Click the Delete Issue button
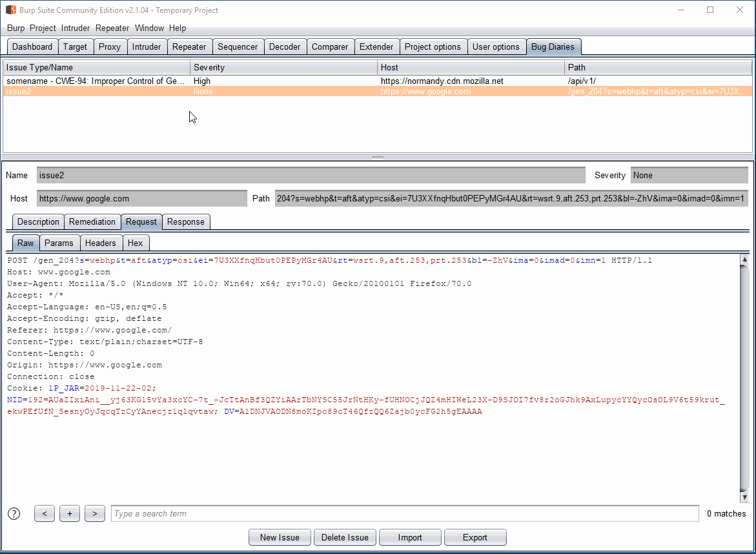Screen dimensions: 756x554 click(345, 537)
